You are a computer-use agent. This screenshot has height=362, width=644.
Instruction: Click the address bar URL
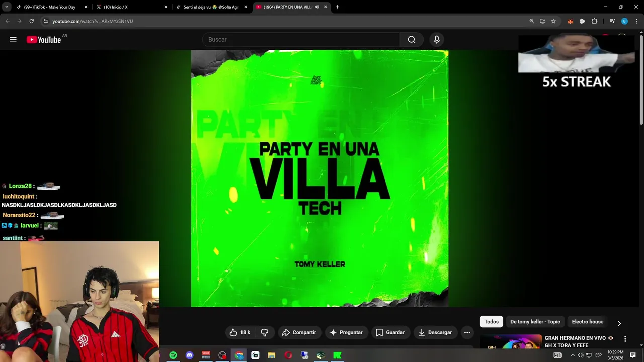tap(93, 21)
